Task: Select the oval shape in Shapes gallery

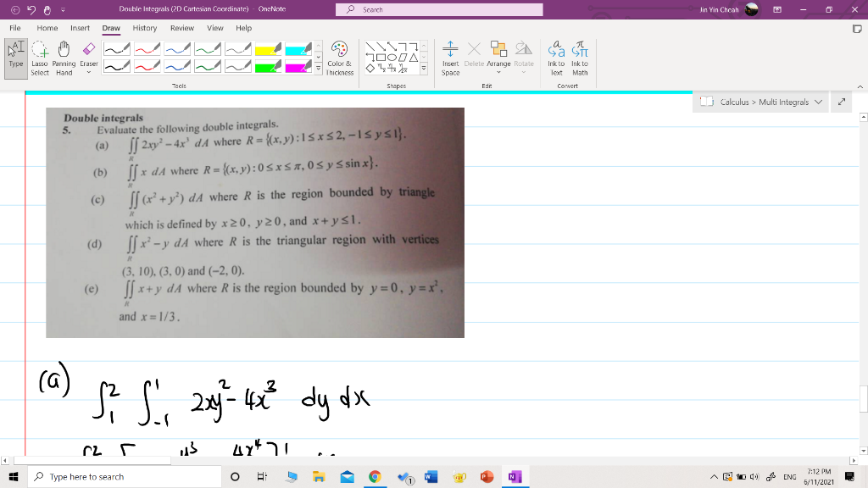Action: pyautogui.click(x=392, y=57)
